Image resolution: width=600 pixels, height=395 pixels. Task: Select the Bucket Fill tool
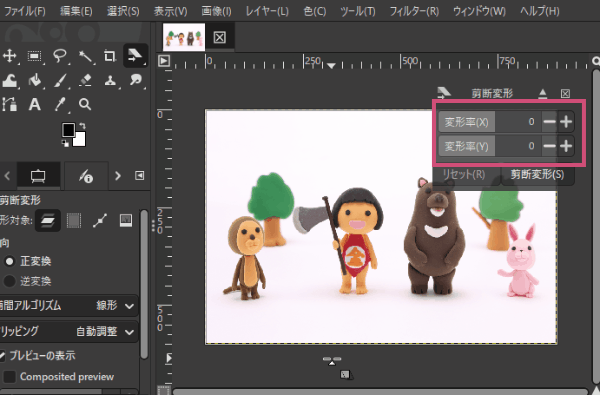pos(34,80)
